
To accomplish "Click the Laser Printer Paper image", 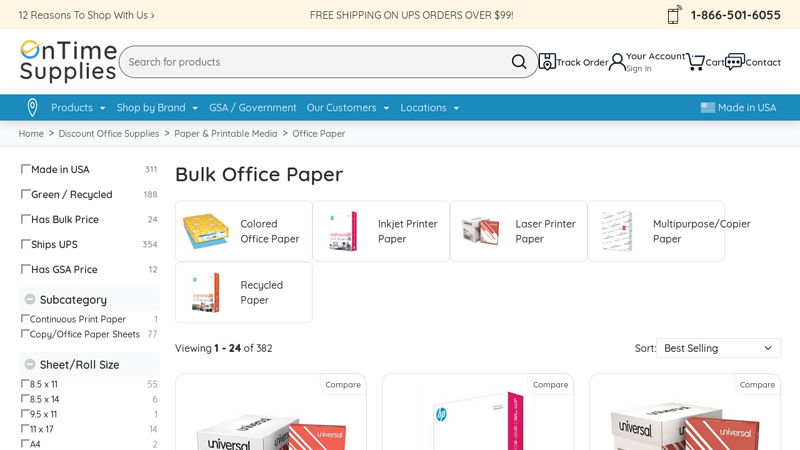I will click(480, 231).
